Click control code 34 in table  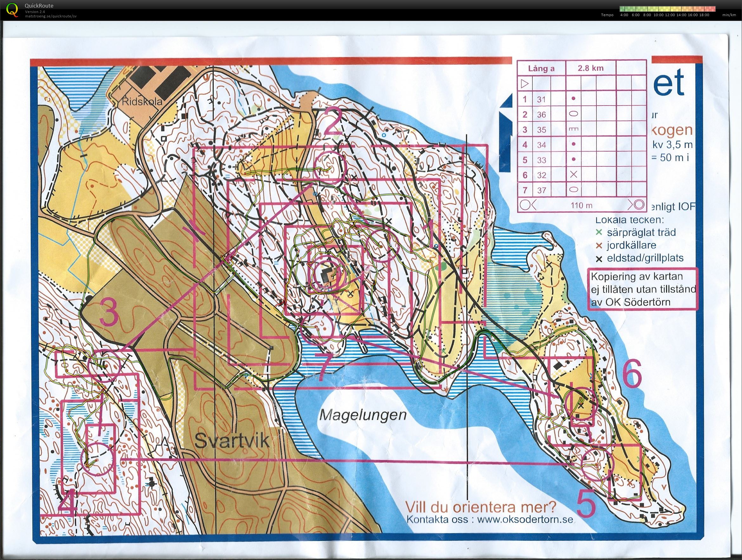tap(541, 145)
